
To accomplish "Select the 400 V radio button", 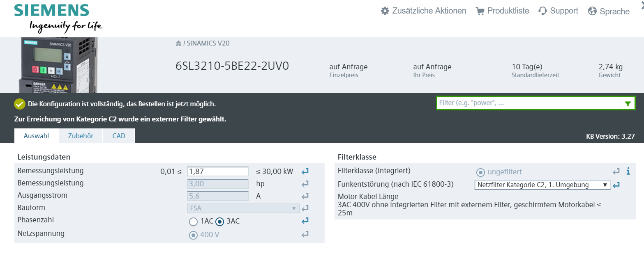I will click(193, 235).
